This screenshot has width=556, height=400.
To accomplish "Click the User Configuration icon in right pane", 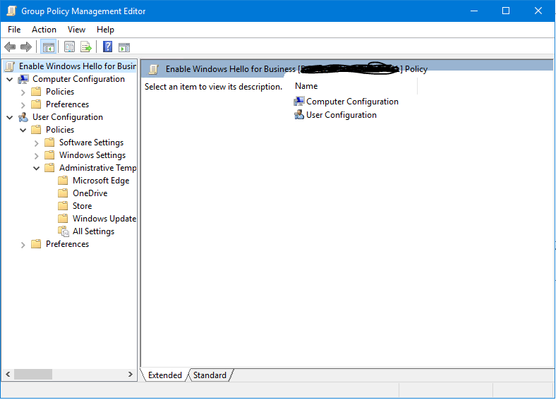I will pyautogui.click(x=299, y=115).
